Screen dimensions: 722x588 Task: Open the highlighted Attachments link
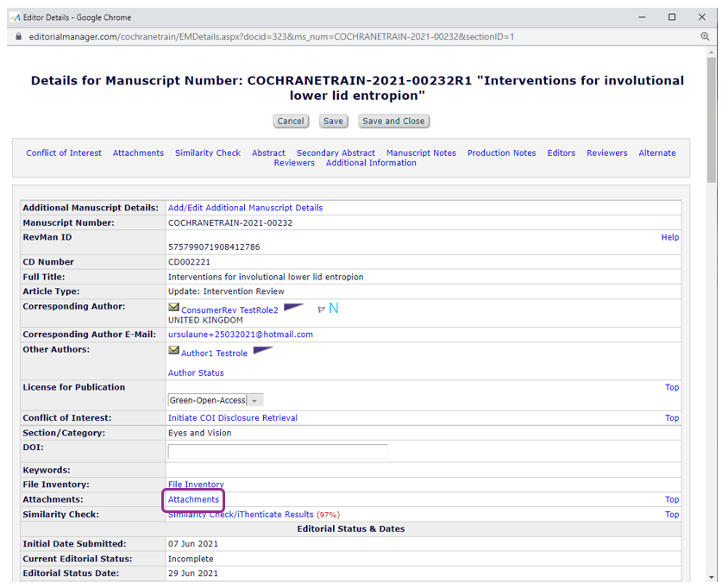click(193, 500)
